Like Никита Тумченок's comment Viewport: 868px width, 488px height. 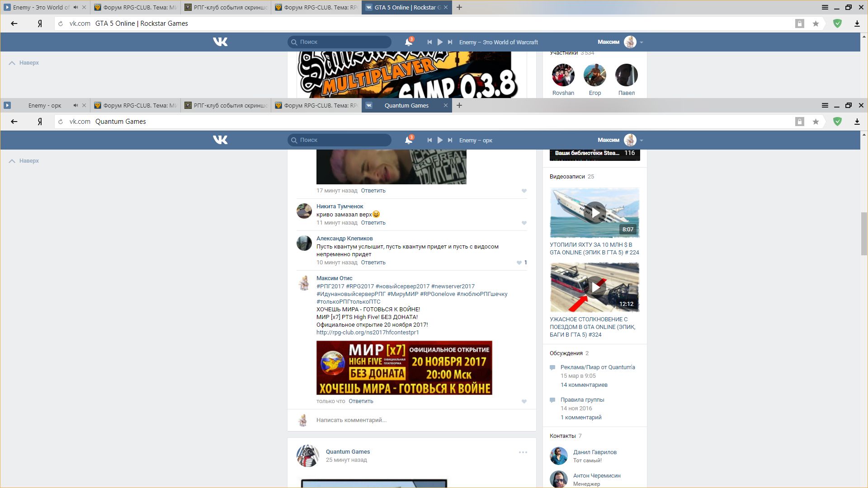(x=524, y=223)
